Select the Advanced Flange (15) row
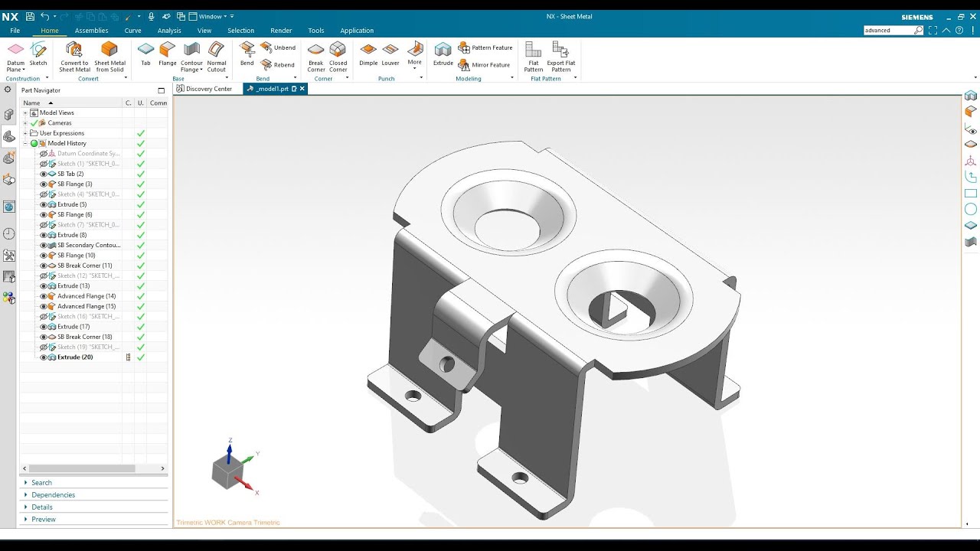The width and height of the screenshot is (980, 551). [87, 306]
